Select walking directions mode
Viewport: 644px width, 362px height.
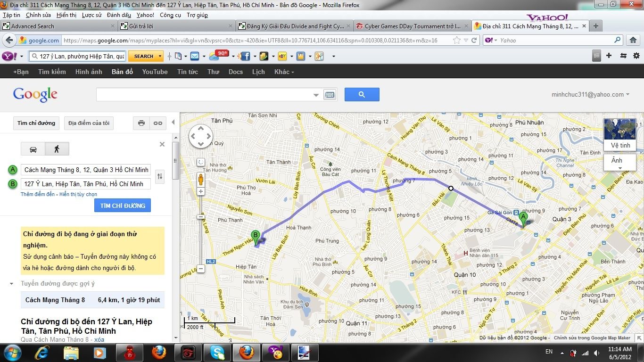tap(57, 149)
